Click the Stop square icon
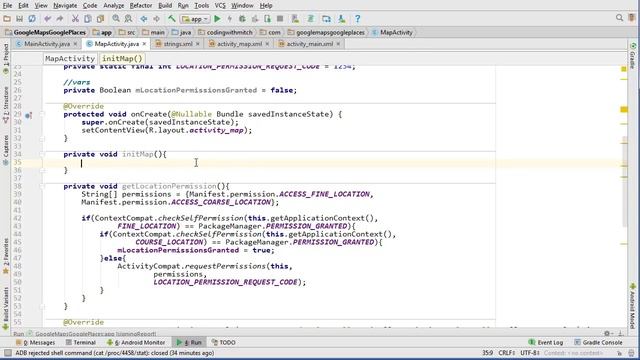 coord(280,19)
